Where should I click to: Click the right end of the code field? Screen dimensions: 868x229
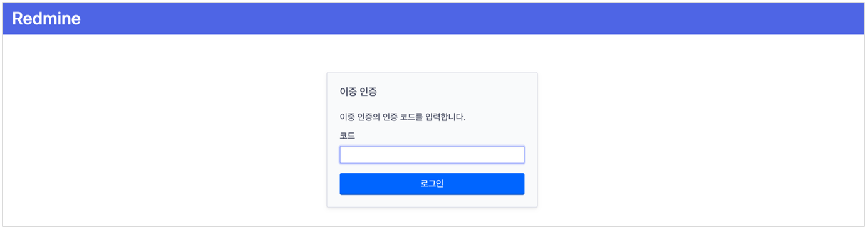pos(517,155)
